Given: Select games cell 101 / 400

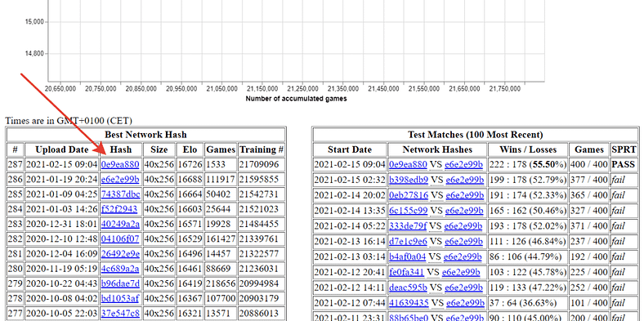Looking at the screenshot, I should 589,303.
